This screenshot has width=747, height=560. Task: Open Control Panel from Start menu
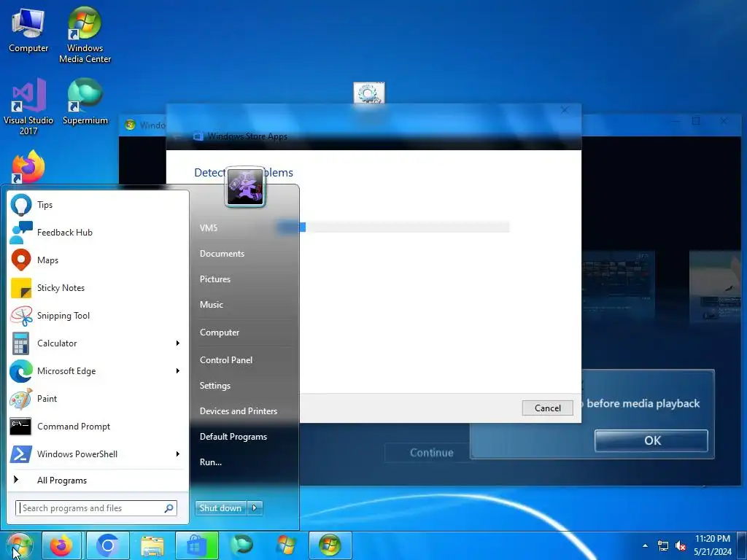pos(226,360)
